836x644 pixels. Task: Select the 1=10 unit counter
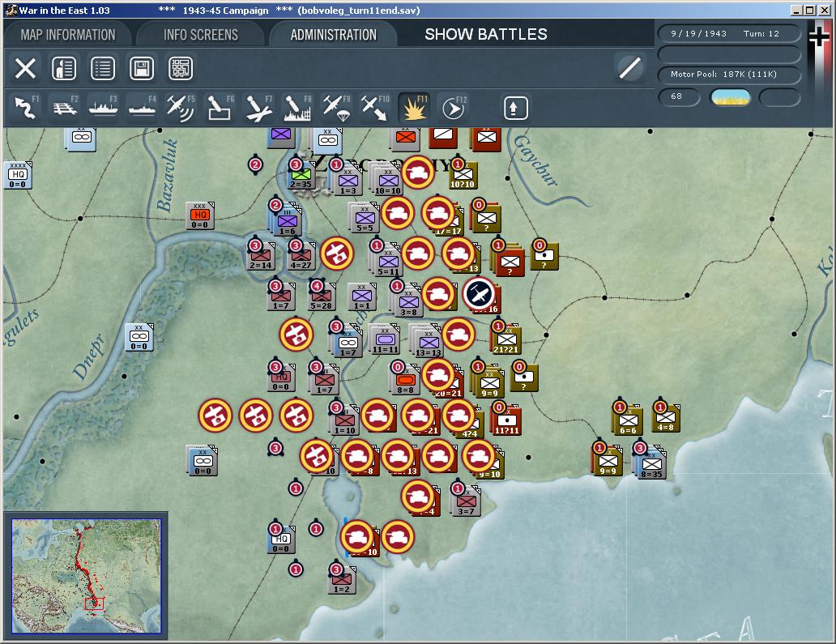[345, 421]
